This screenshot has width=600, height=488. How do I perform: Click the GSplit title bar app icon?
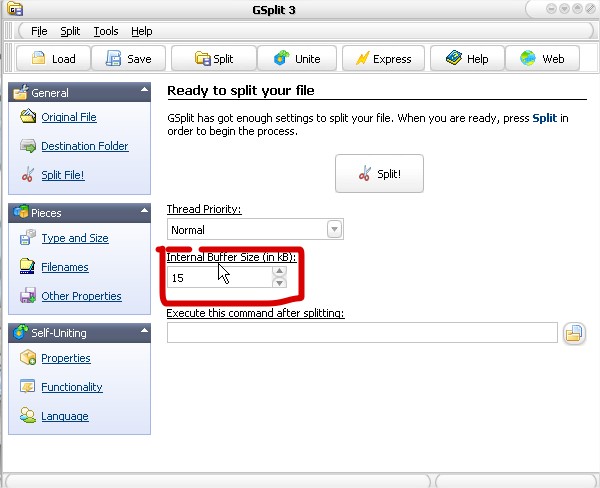[x=15, y=9]
